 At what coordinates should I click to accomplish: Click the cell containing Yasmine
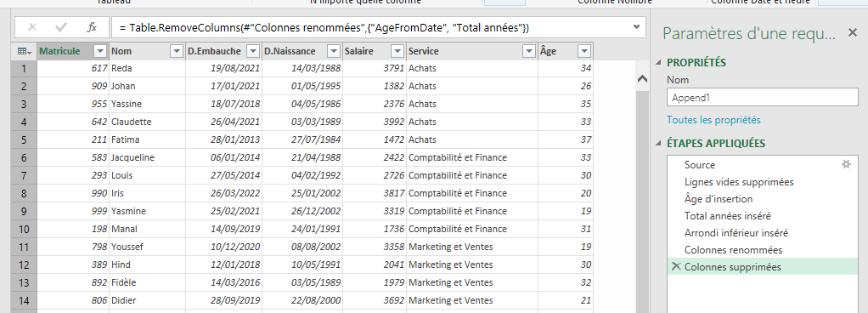[147, 211]
